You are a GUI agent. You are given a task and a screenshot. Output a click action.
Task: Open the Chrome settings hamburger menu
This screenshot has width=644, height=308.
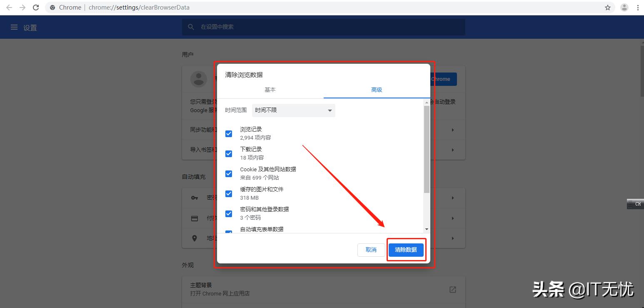click(x=14, y=27)
